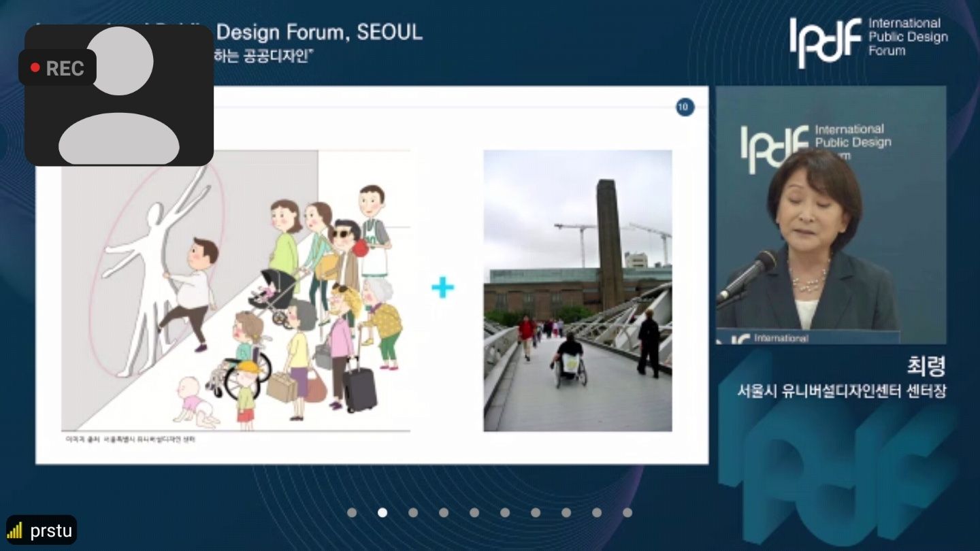This screenshot has height=551, width=980.
Task: Tap the bridge wheelchair photo on the slide
Action: click(x=578, y=290)
